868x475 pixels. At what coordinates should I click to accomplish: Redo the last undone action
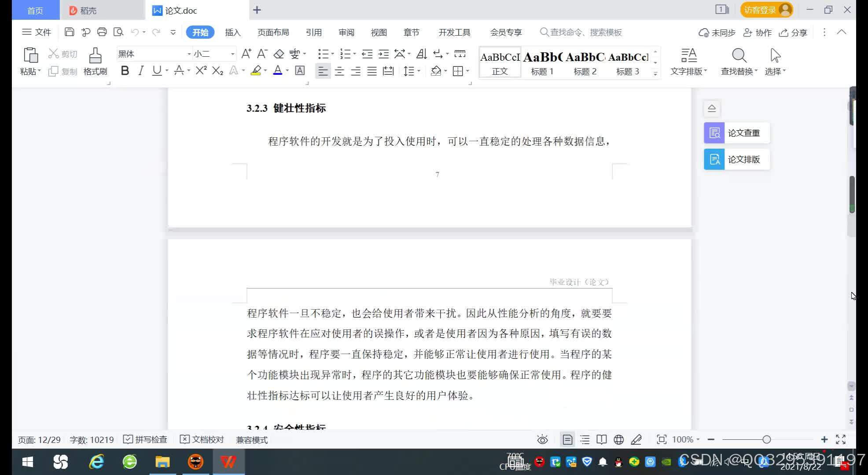click(x=156, y=32)
